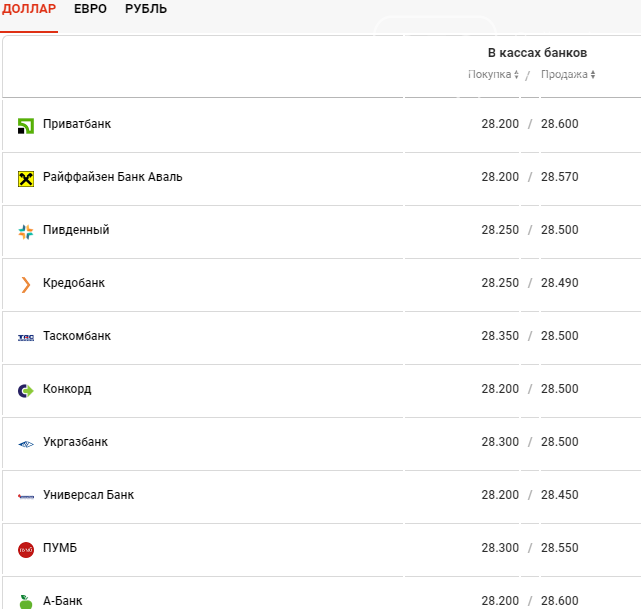This screenshot has width=641, height=609.
Task: Open the Таскомбанк bank link
Action: (x=77, y=336)
